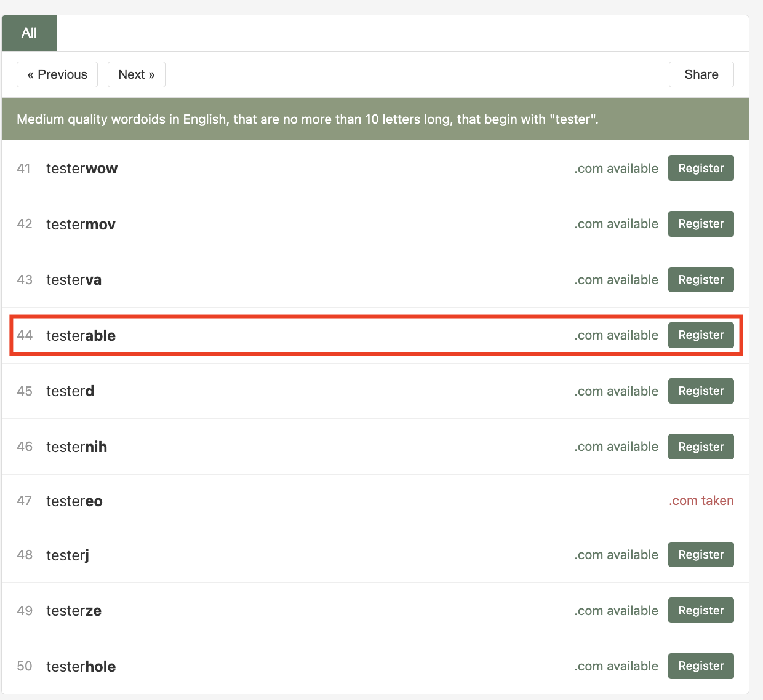The height and width of the screenshot is (700, 763).
Task: Click the '.com taken' status for testereo
Action: (701, 501)
